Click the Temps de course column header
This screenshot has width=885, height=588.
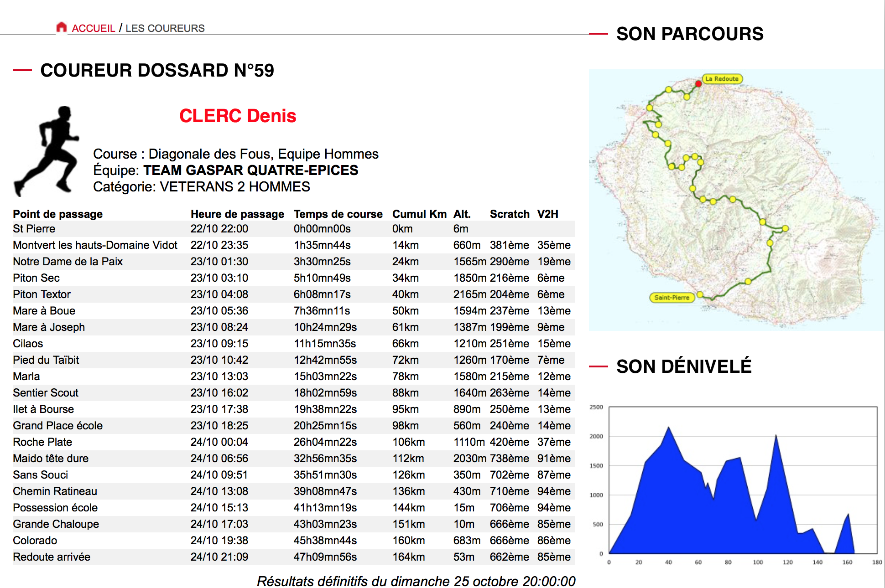click(x=338, y=214)
